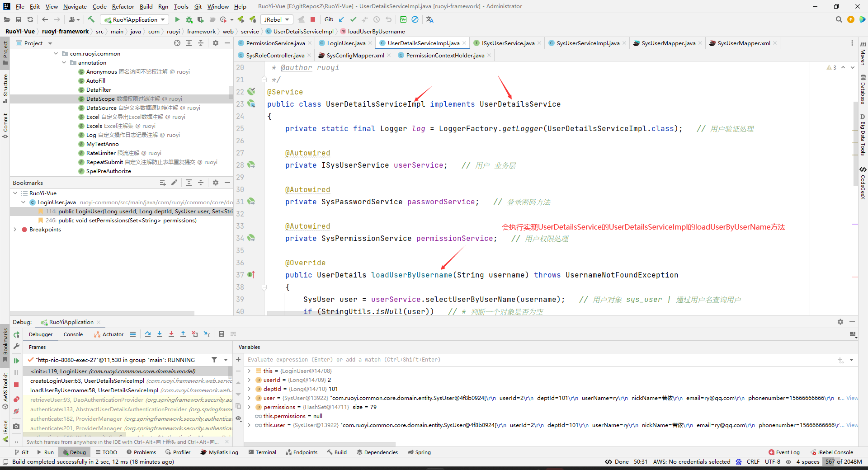Toggle eye icon view options in Variables

238,418
